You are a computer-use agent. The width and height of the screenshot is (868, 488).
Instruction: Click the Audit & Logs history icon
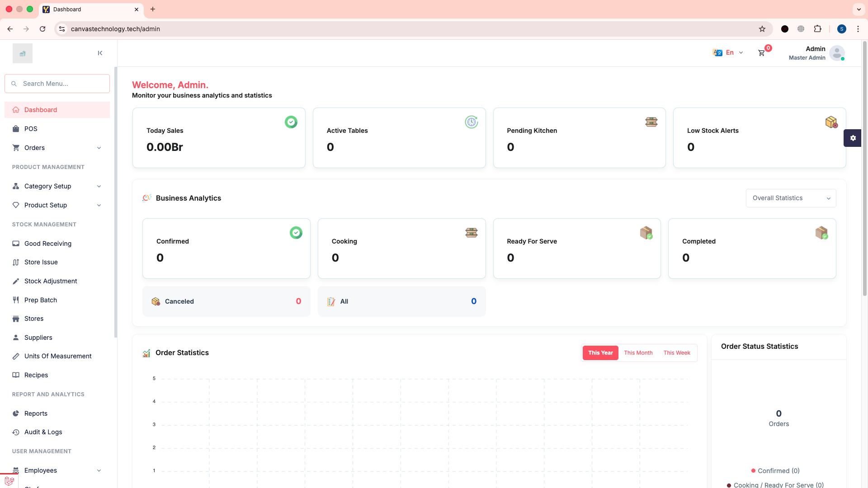click(16, 432)
